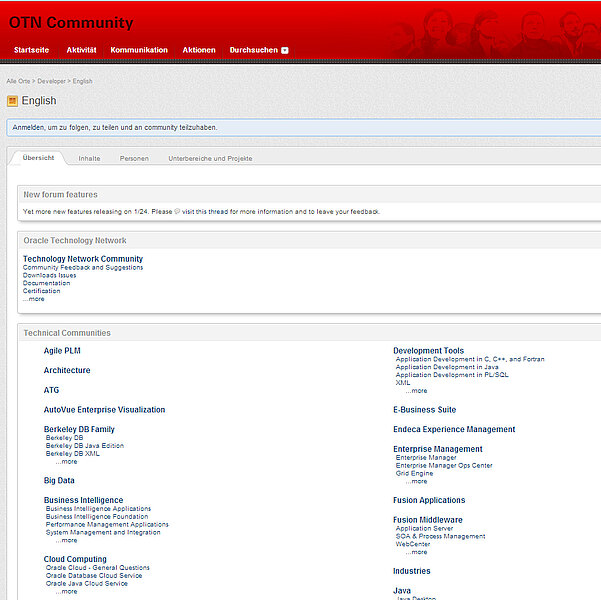Open the Aktivität menu item
601x600 pixels.
coord(81,50)
